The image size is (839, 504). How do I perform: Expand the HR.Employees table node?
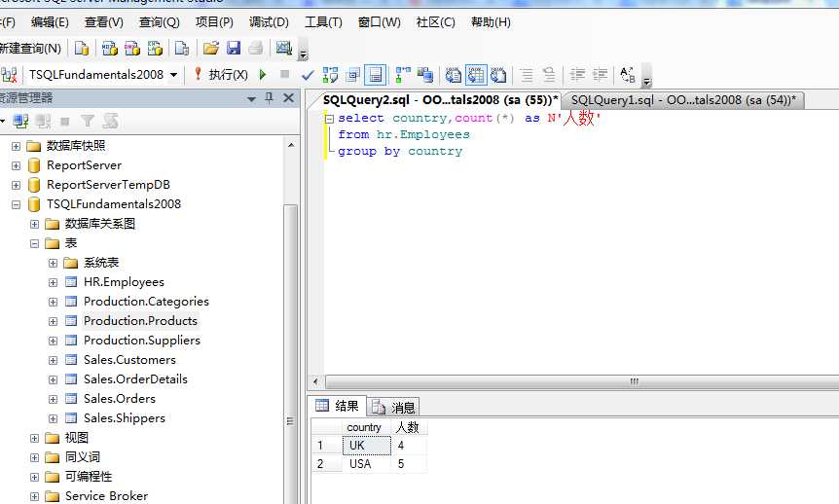[x=53, y=282]
